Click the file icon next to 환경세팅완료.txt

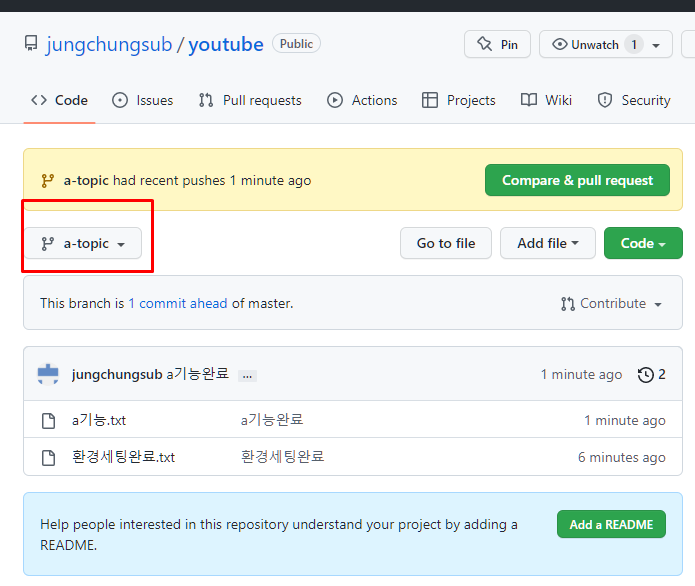(x=48, y=457)
